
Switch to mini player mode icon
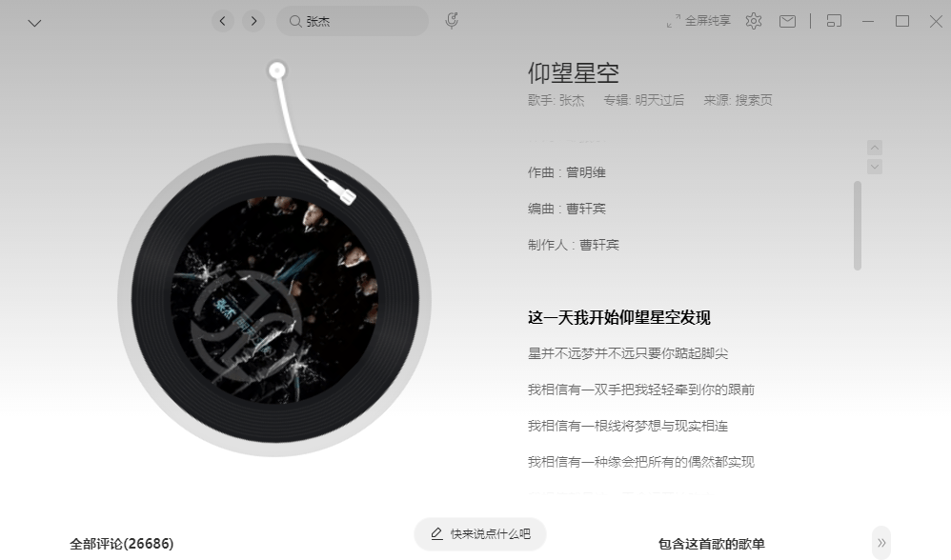(834, 21)
